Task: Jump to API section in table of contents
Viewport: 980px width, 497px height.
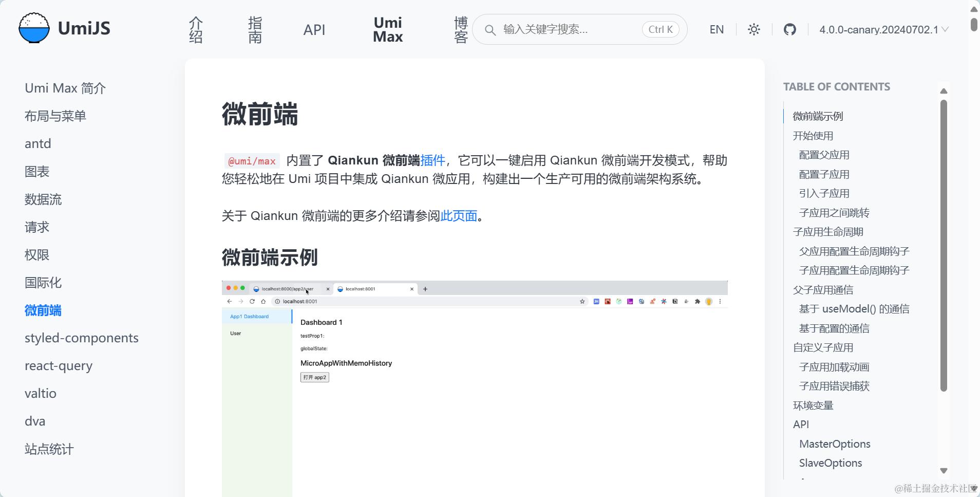Action: (x=801, y=425)
